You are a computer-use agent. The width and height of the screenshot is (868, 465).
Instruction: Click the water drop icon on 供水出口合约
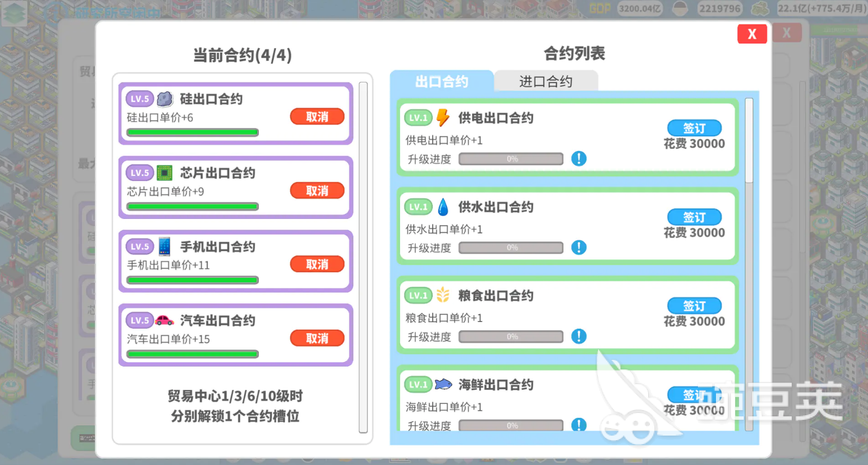pyautogui.click(x=443, y=206)
